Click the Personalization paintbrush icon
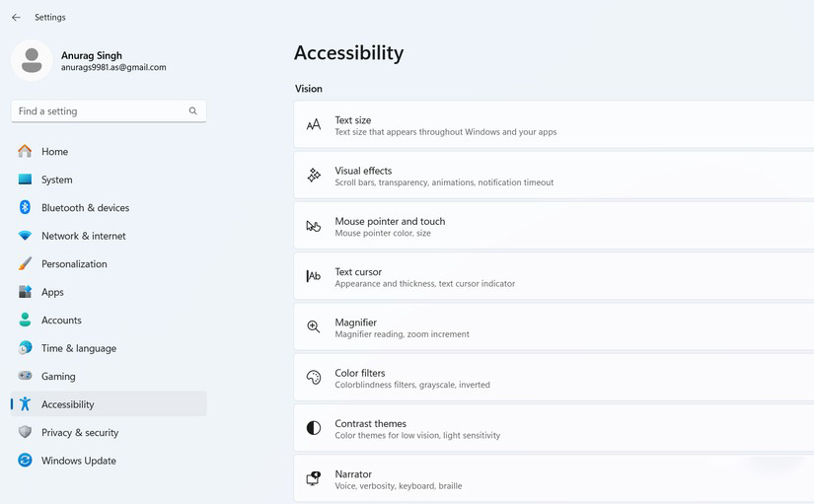The height and width of the screenshot is (504, 814). point(25,263)
